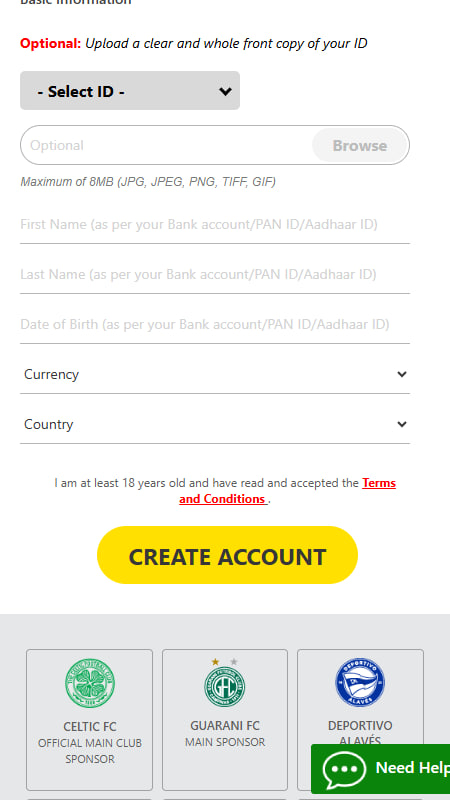Image resolution: width=450 pixels, height=800 pixels.
Task: Click the Need Help chat button
Action: pos(380,769)
